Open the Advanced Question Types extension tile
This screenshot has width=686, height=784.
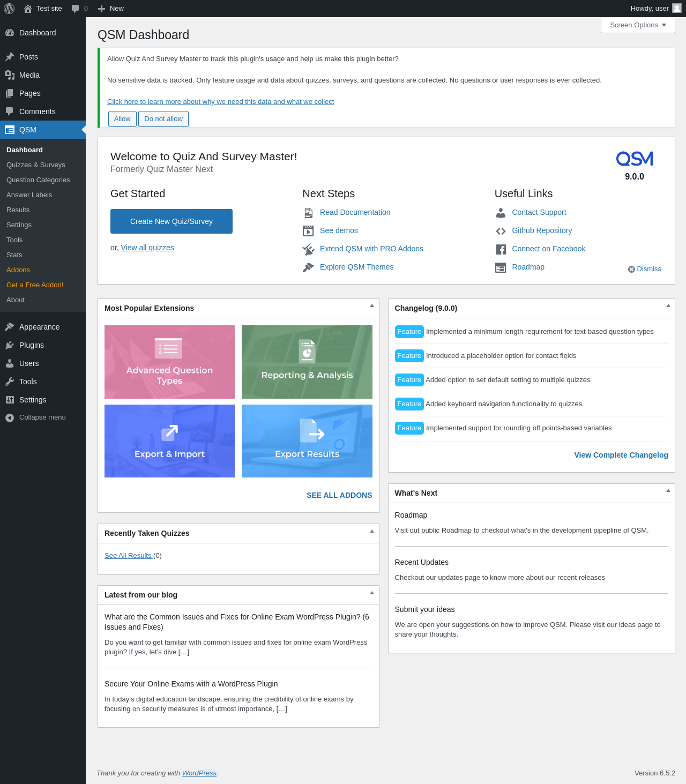coord(169,362)
